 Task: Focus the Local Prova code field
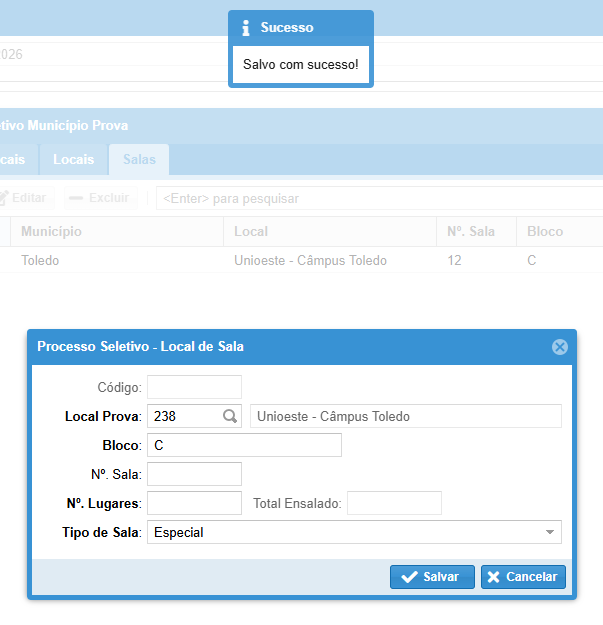click(x=184, y=416)
